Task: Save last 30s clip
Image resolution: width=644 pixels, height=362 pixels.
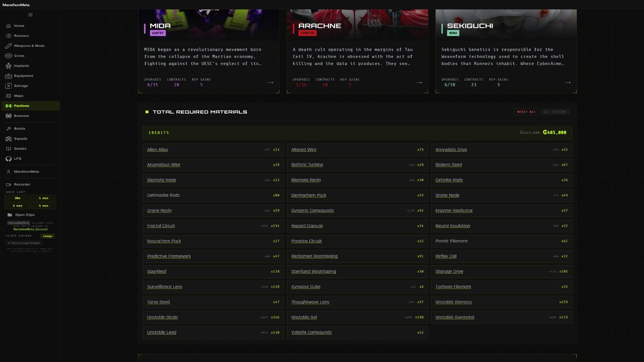Action: (x=18, y=198)
